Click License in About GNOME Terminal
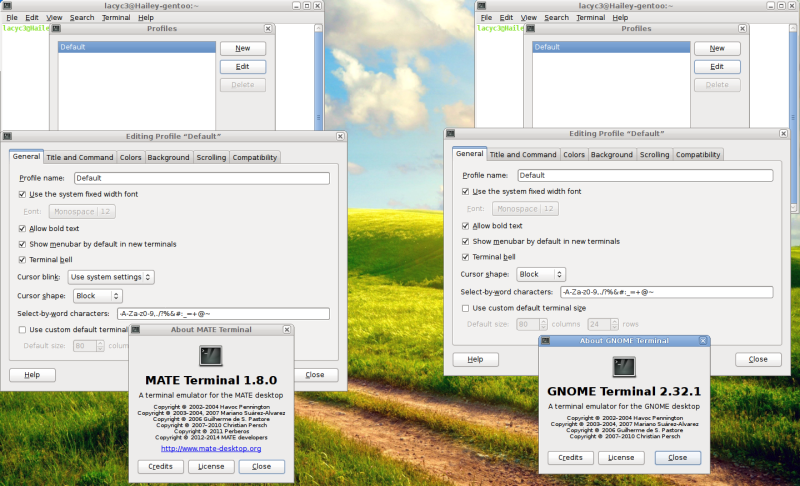 click(x=621, y=458)
